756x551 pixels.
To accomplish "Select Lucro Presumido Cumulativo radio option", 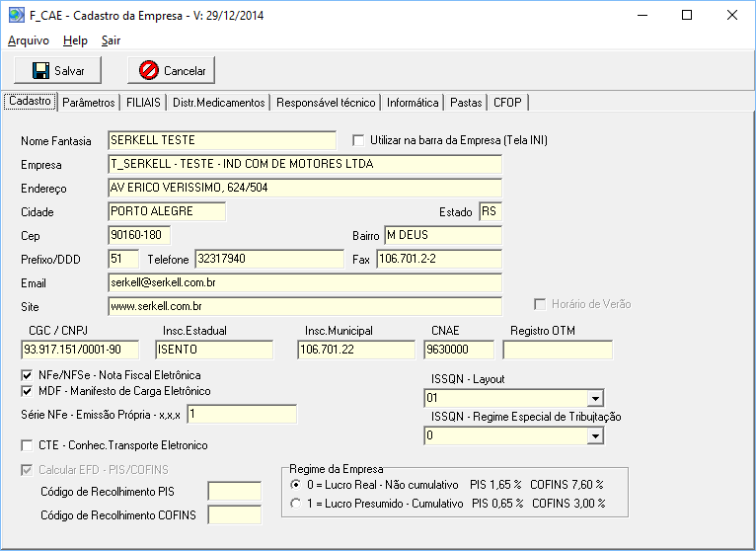I will [x=295, y=504].
